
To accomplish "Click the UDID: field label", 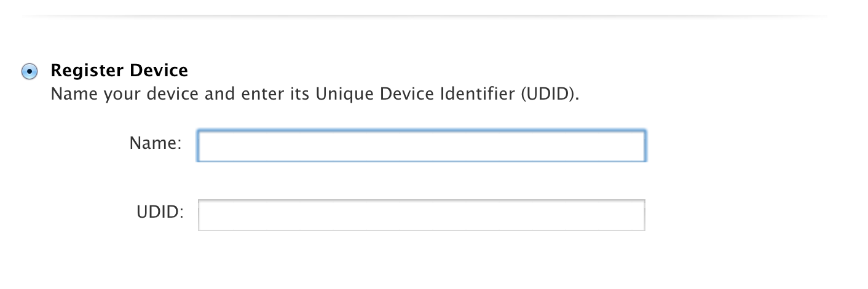I will (x=160, y=213).
